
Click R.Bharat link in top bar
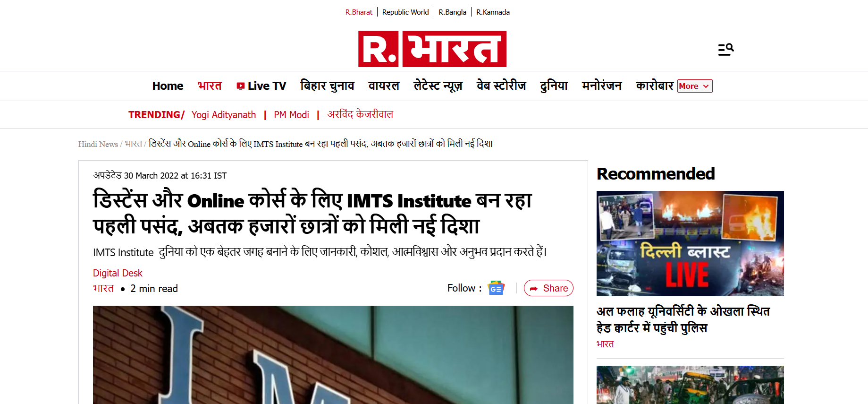pyautogui.click(x=359, y=12)
